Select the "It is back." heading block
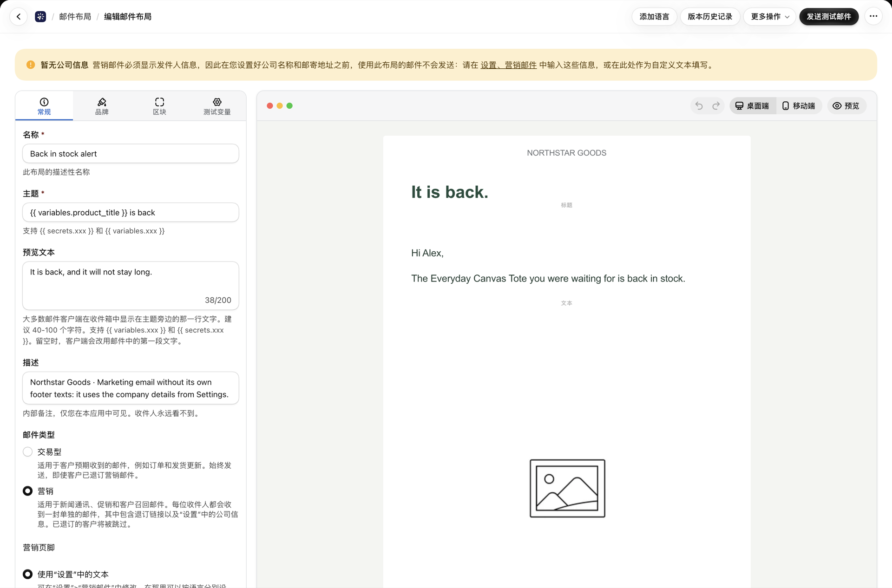The width and height of the screenshot is (892, 588). pyautogui.click(x=449, y=192)
